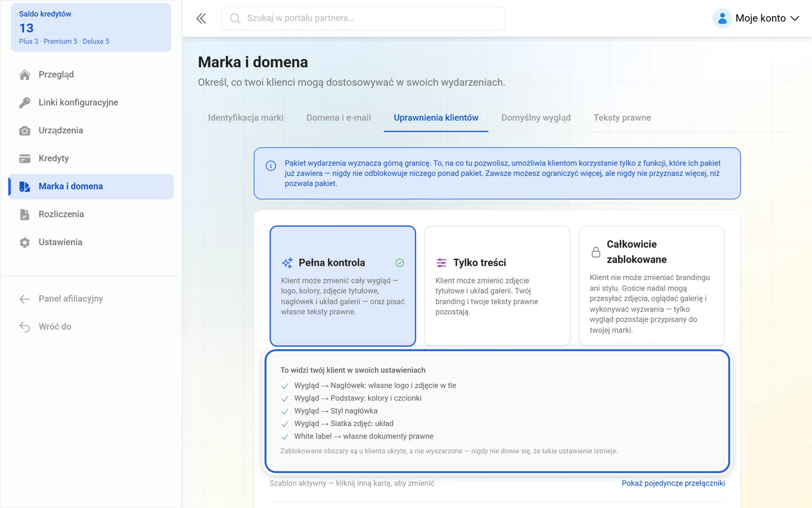Select the Całkowicie zablokowane permission card

(652, 286)
